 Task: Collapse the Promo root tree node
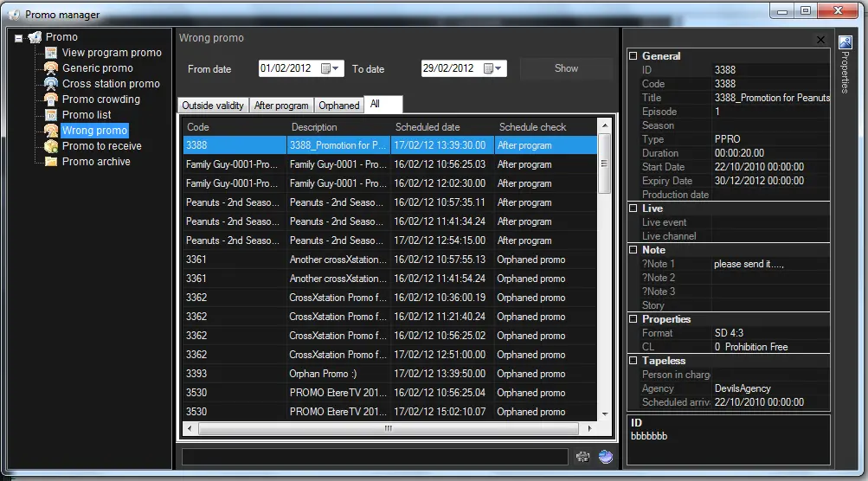pyautogui.click(x=19, y=38)
